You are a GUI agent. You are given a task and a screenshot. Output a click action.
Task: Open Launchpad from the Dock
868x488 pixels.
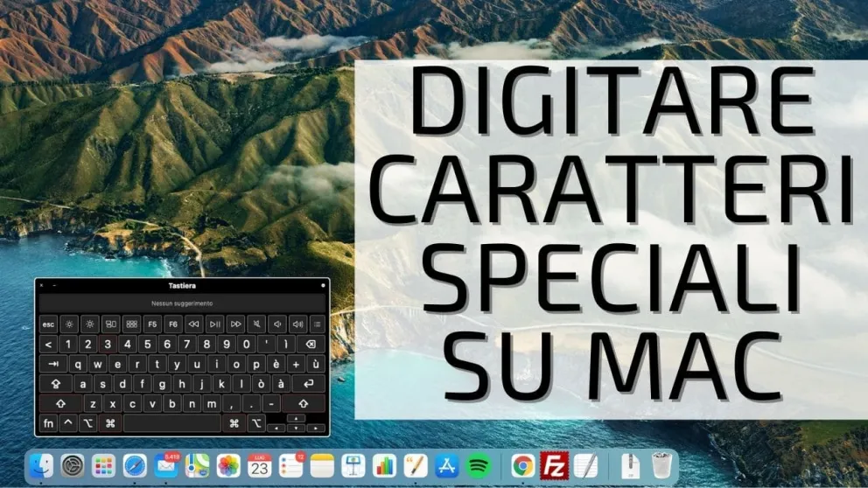(103, 466)
